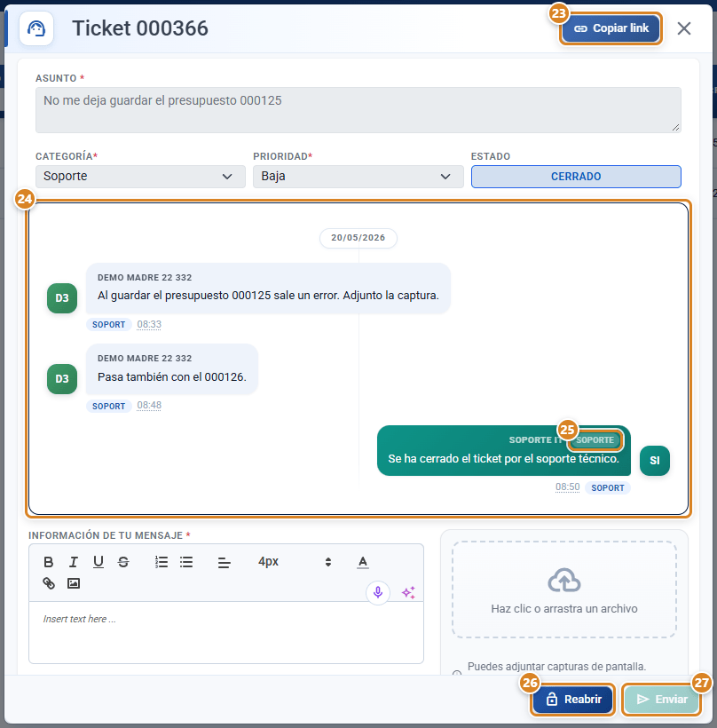The height and width of the screenshot is (728, 717).
Task: Click the message about presupuesto 000125 error
Action: tap(268, 289)
